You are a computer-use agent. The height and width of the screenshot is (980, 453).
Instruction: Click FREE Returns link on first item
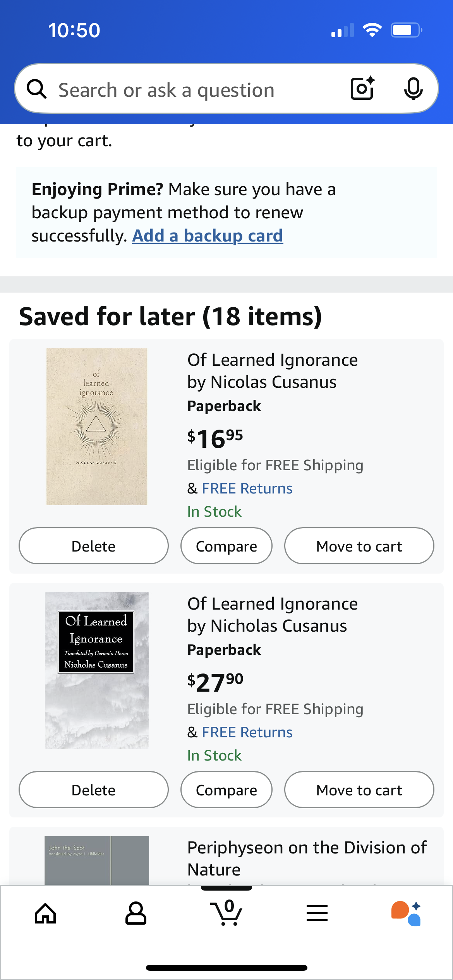pos(247,488)
